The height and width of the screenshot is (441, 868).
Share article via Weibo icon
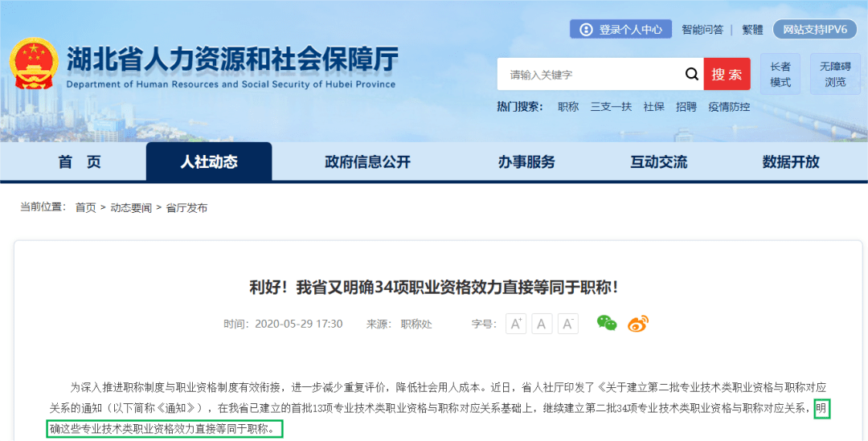637,323
